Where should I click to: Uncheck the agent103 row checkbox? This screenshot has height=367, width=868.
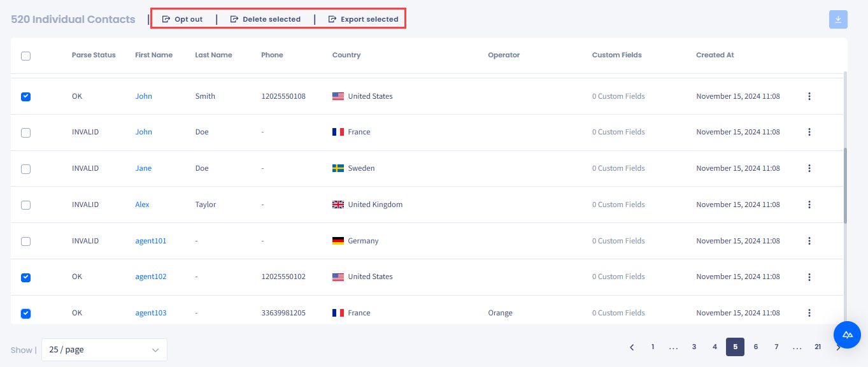tap(25, 313)
